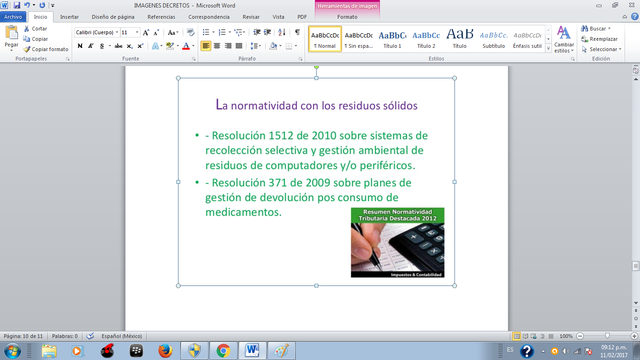Open Windows Start menu orb
The width and height of the screenshot is (640, 360).
pyautogui.click(x=12, y=351)
